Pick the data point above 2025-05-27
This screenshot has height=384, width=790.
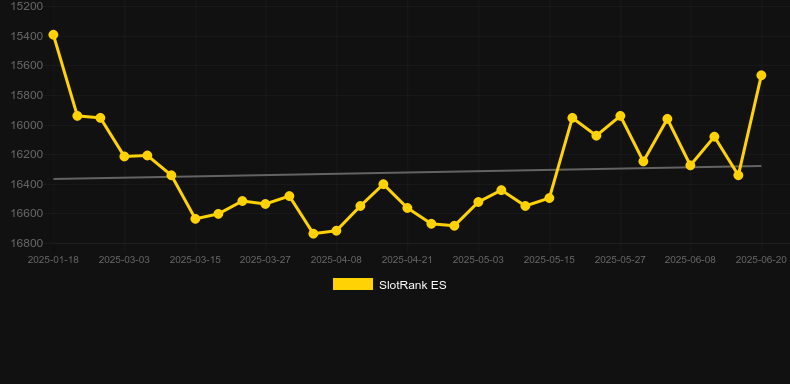pos(620,116)
